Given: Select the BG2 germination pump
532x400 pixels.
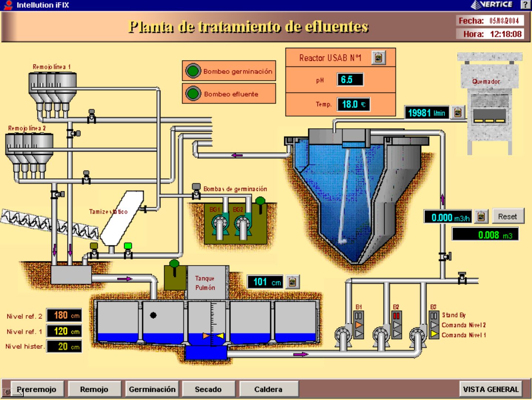Looking at the screenshot, I should (242, 224).
